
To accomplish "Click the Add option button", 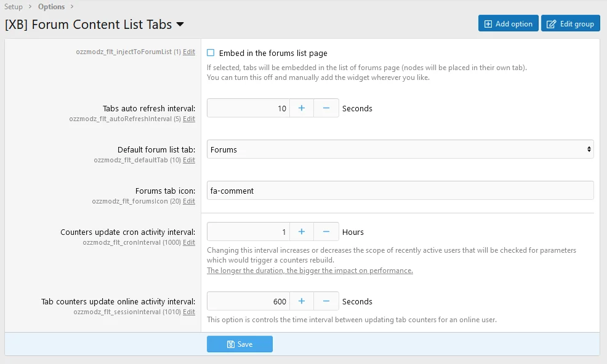I will [508, 23].
